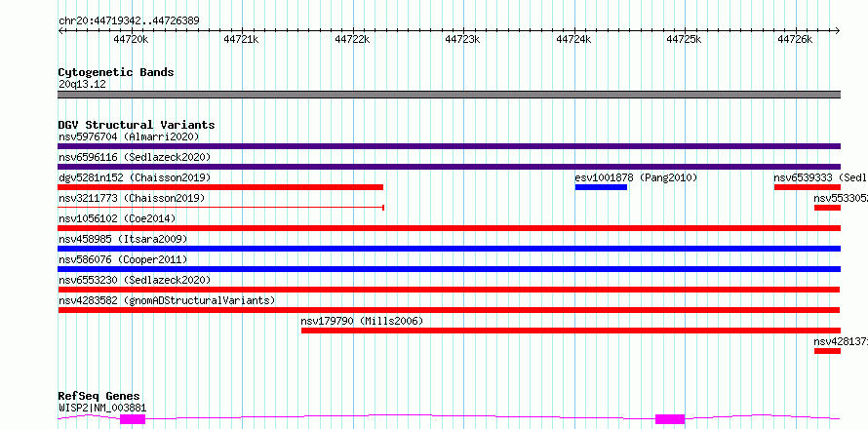Click the 44724k ruler tick label
Viewport: 868px width, 429px height.
573,39
